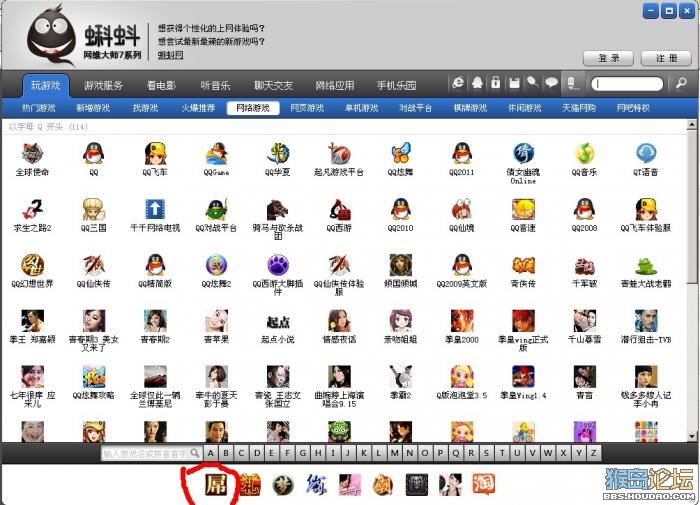Click the padlock toolbar icon

coord(496,83)
